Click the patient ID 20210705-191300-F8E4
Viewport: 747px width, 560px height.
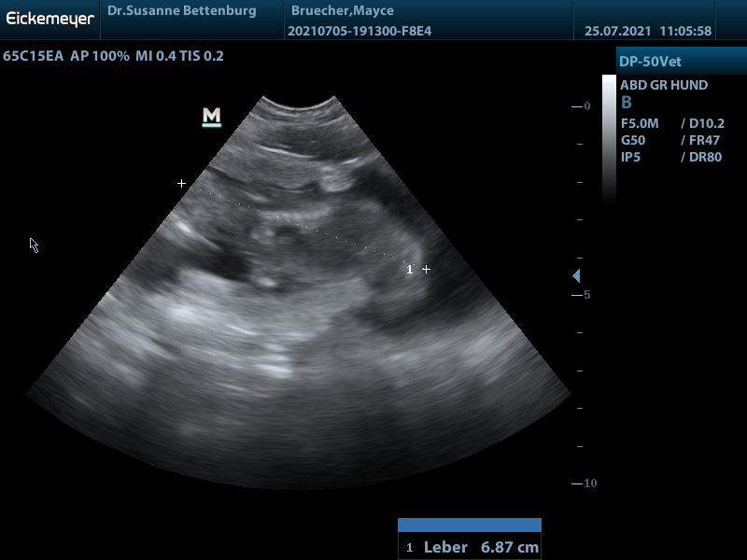point(359,31)
